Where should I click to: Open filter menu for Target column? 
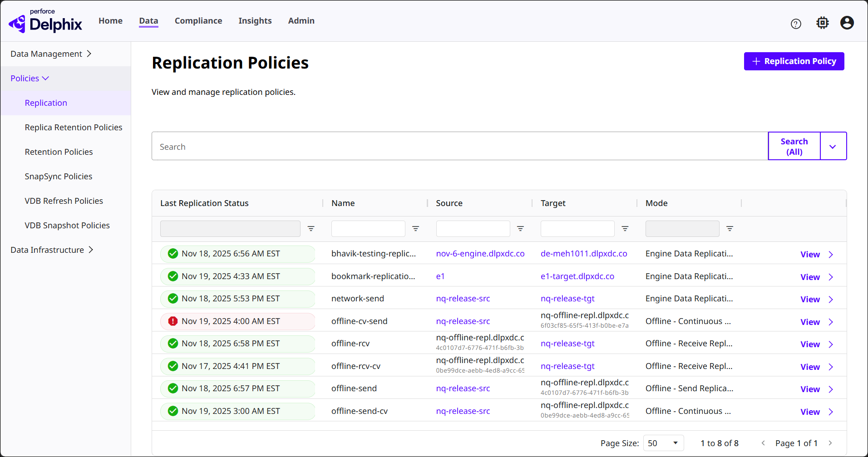click(625, 229)
